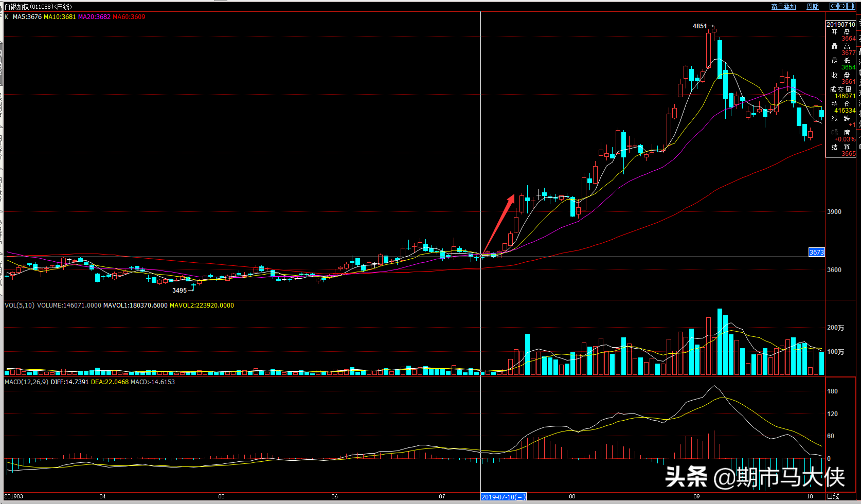
Task: Click the MAVOL1:180370.6000 label
Action: click(135, 305)
